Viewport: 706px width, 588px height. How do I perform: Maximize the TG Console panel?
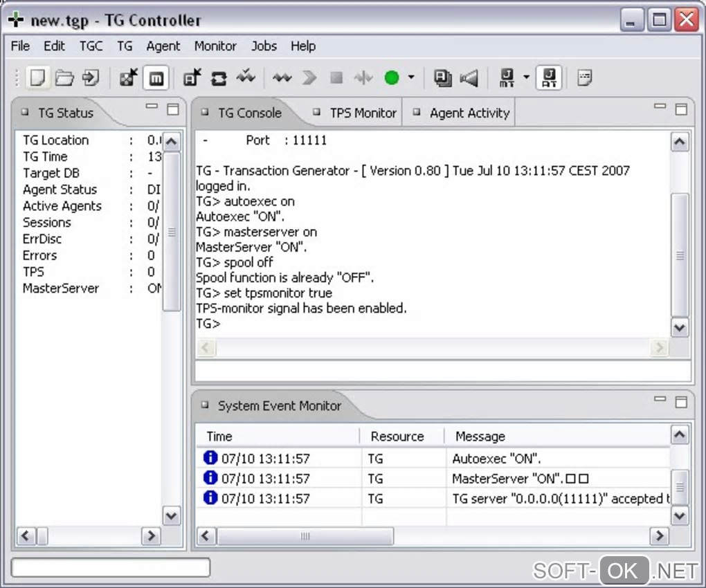point(681,109)
